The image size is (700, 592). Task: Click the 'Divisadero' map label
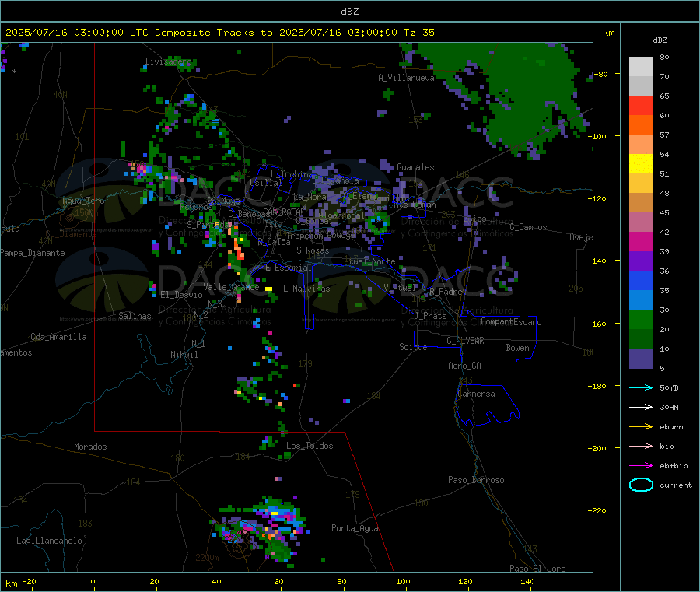tap(168, 61)
